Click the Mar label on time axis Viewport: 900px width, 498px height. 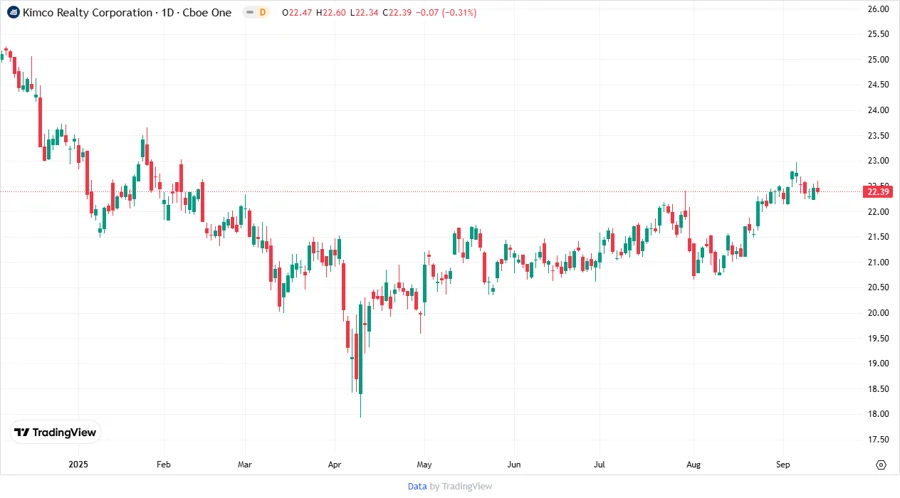[245, 464]
